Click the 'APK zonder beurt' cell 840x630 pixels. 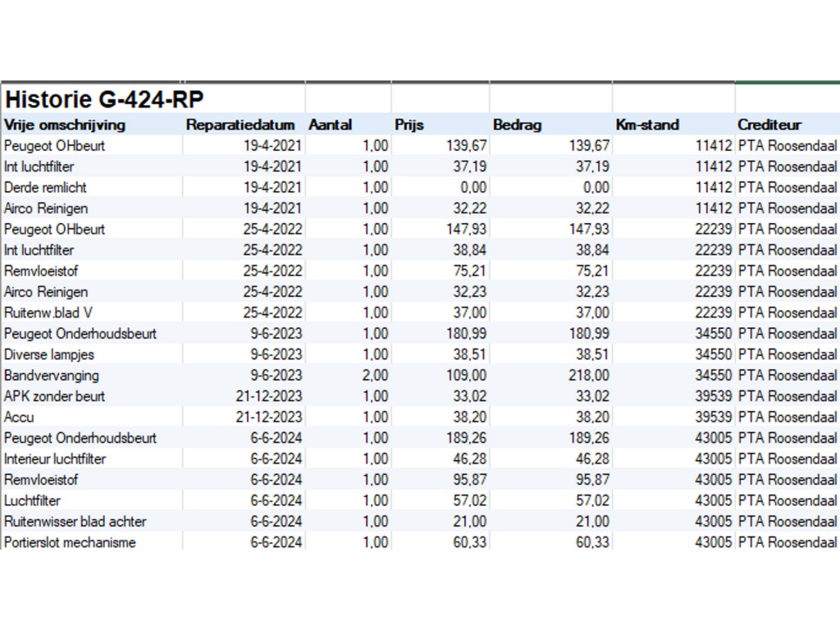click(x=55, y=396)
